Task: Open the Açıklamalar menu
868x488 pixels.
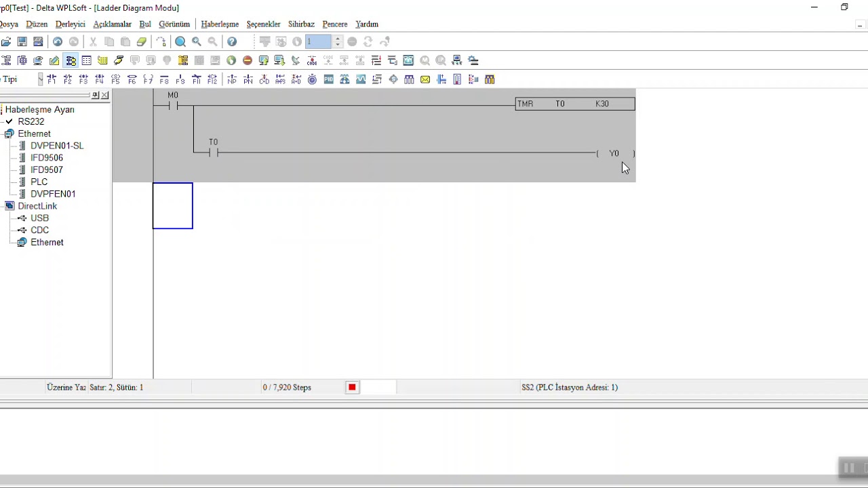Action: click(113, 24)
